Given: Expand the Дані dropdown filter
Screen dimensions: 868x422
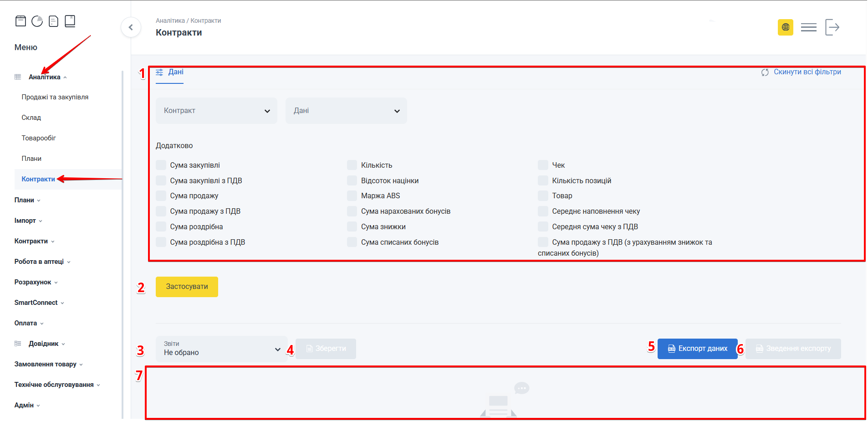Looking at the screenshot, I should 346,111.
